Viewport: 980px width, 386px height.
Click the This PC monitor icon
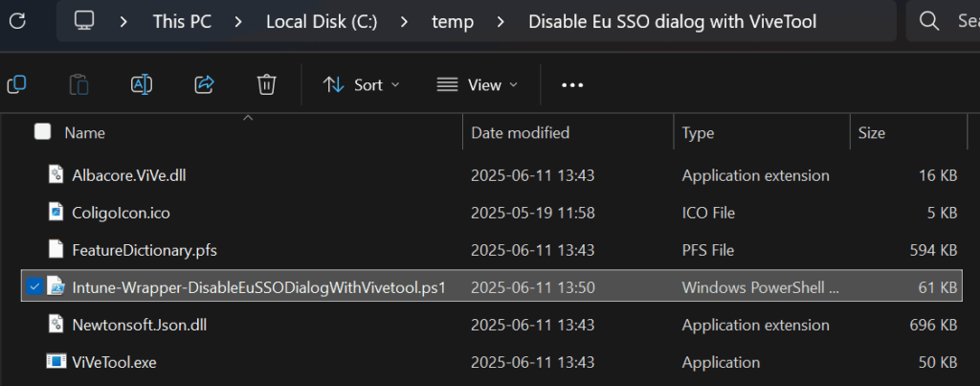(x=84, y=22)
